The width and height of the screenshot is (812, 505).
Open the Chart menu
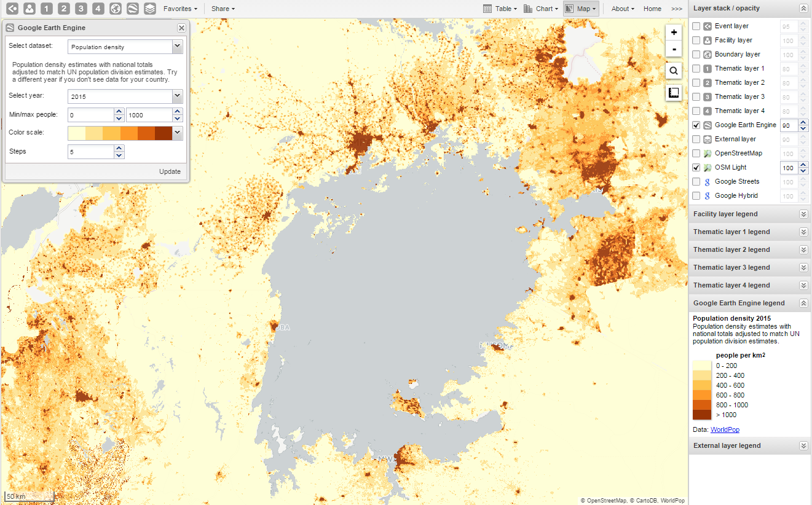[x=540, y=9]
